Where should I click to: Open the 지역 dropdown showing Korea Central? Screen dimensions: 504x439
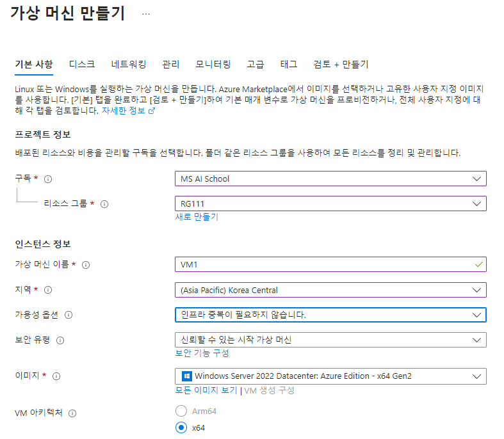[x=330, y=290]
